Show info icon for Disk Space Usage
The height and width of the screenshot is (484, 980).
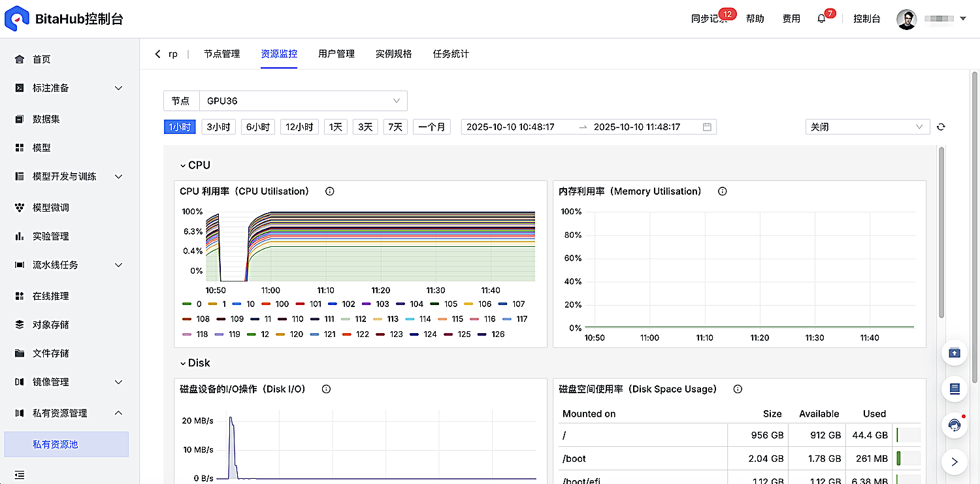click(x=738, y=389)
